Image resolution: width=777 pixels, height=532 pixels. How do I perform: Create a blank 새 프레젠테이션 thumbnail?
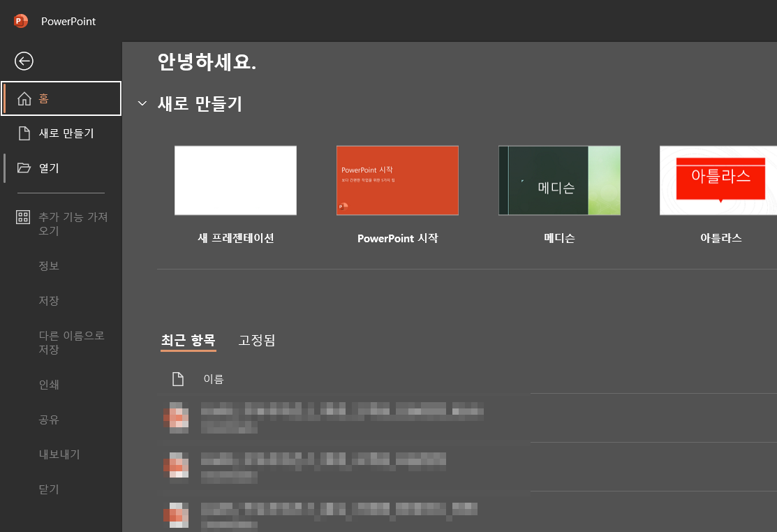(235, 180)
